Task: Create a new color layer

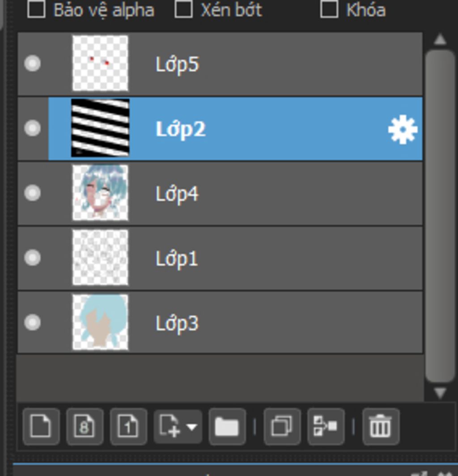Action: pyautogui.click(x=41, y=426)
